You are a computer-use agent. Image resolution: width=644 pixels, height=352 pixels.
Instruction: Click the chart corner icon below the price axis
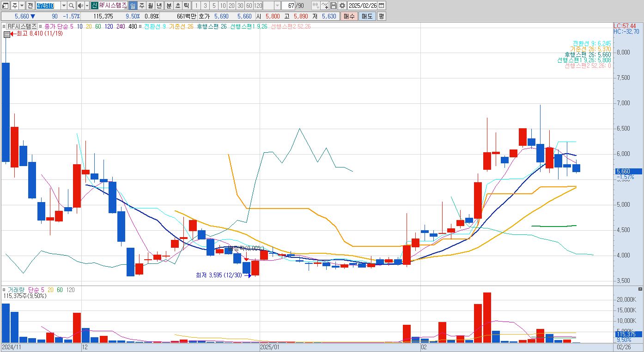[x=639, y=289]
